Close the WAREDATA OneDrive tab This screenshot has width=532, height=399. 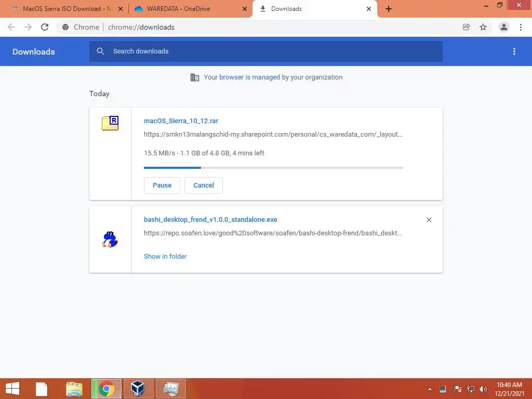(245, 9)
